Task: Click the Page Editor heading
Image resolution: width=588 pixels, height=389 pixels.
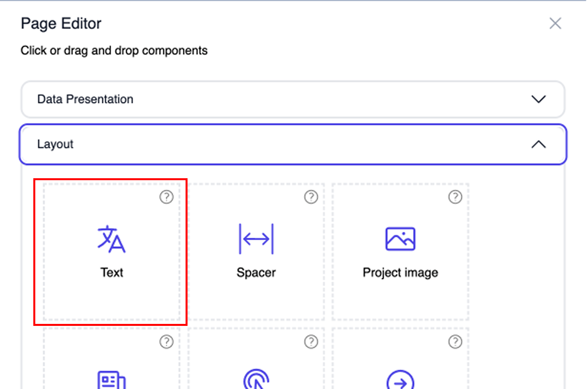Action: [x=61, y=24]
